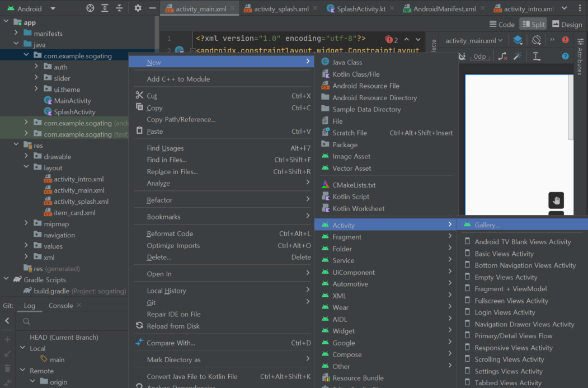The height and width of the screenshot is (388, 588).
Task: Hide the project tool window with minus icon
Action: [152, 8]
